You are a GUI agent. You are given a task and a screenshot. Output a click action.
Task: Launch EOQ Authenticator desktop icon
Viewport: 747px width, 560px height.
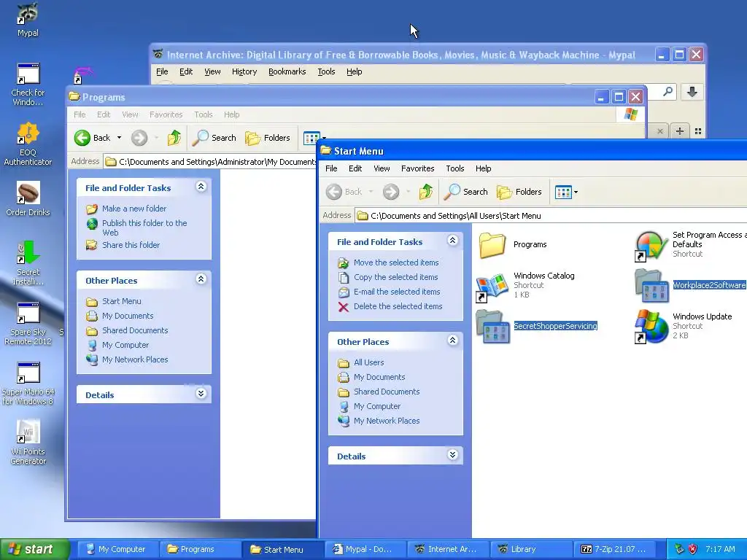(x=28, y=144)
